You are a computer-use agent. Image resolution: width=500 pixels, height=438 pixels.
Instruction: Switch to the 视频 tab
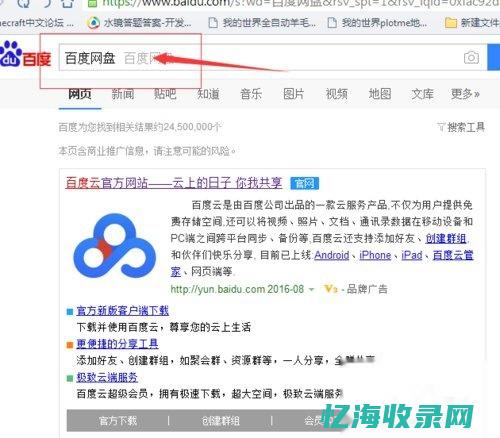(x=336, y=94)
